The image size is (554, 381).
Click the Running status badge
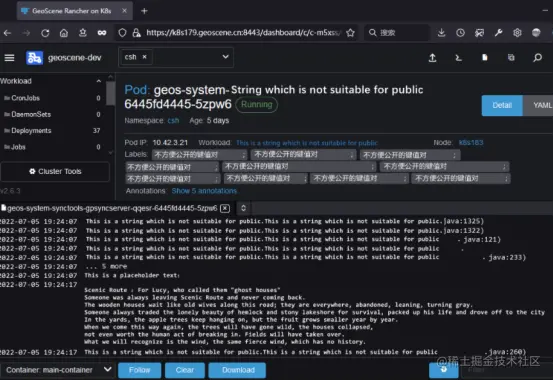(257, 105)
